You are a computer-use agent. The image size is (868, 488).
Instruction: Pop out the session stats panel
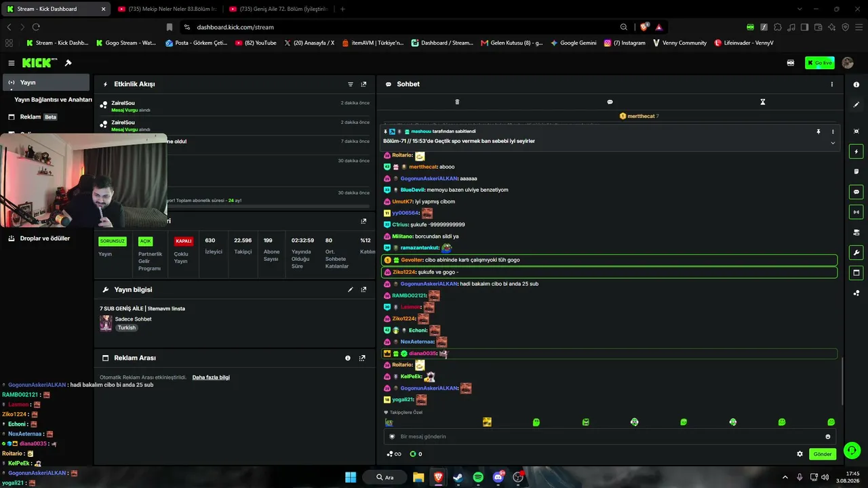coord(363,221)
